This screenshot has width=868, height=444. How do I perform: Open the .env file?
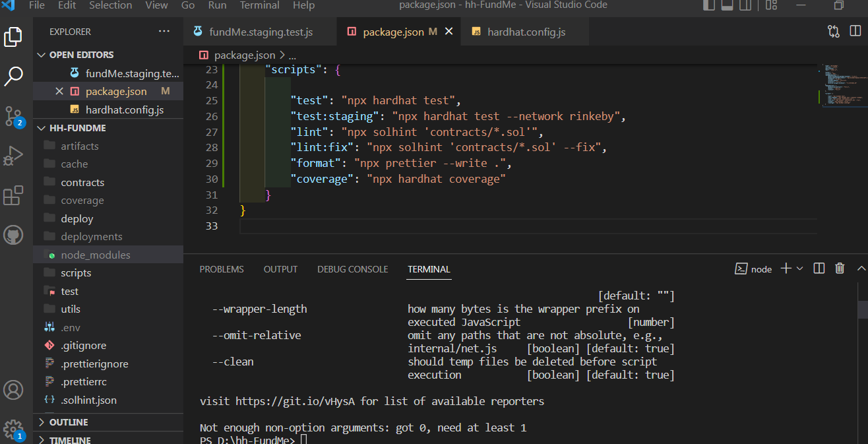(x=108, y=327)
